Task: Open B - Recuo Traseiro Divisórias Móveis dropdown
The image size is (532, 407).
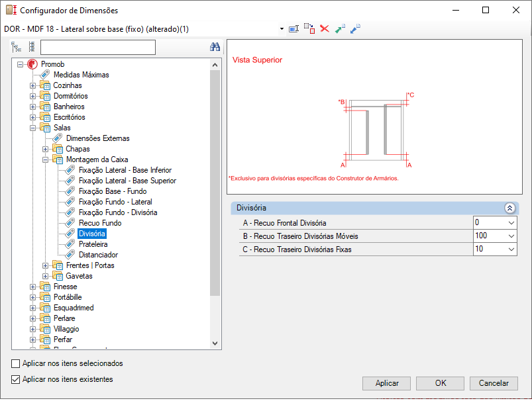Action: point(511,236)
